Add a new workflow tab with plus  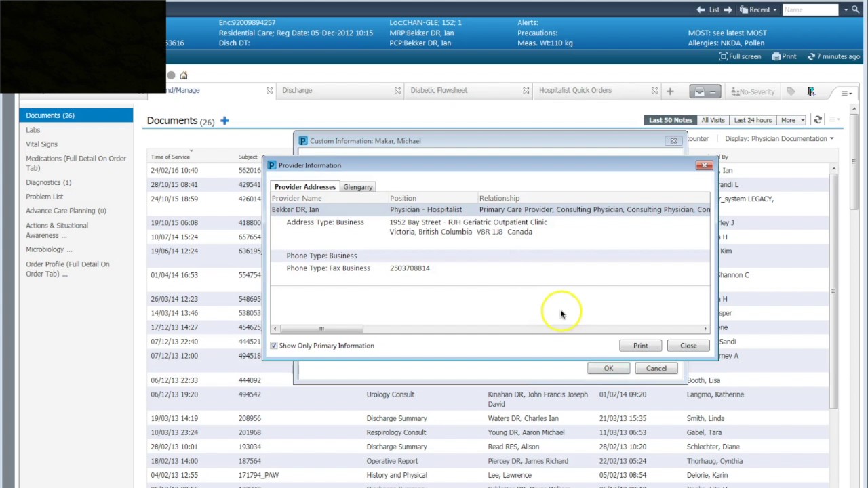[670, 91]
